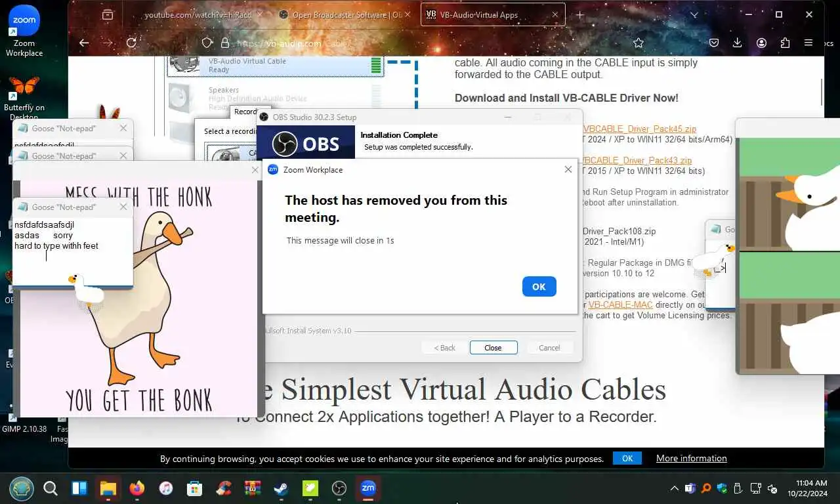Image resolution: width=840 pixels, height=504 pixels.
Task: Close Mess With The Honk image
Action: click(255, 170)
